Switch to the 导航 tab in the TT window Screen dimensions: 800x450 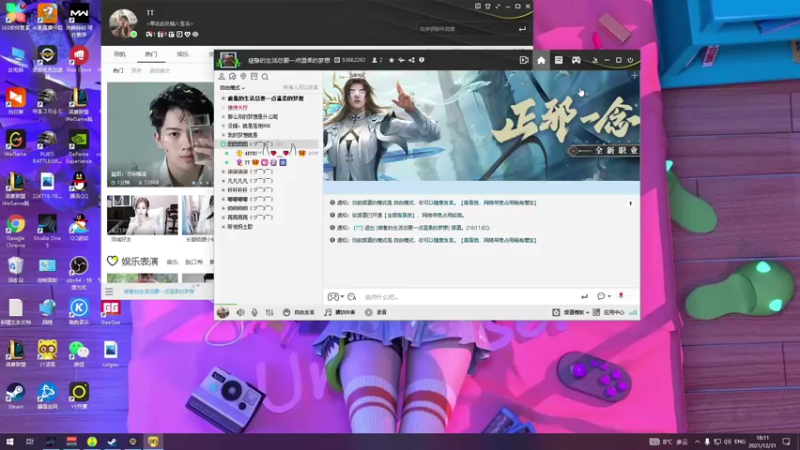click(x=119, y=54)
